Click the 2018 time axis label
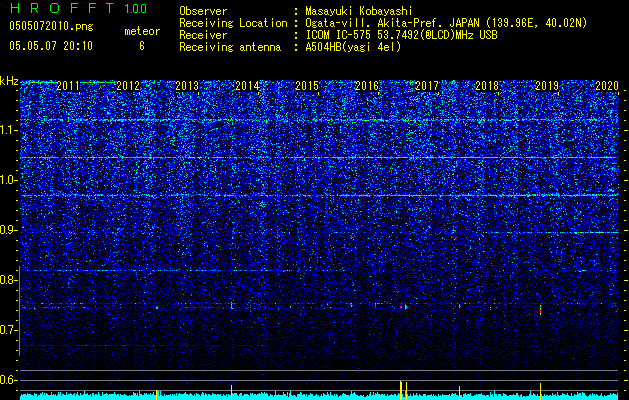The width and height of the screenshot is (629, 400). tap(487, 85)
